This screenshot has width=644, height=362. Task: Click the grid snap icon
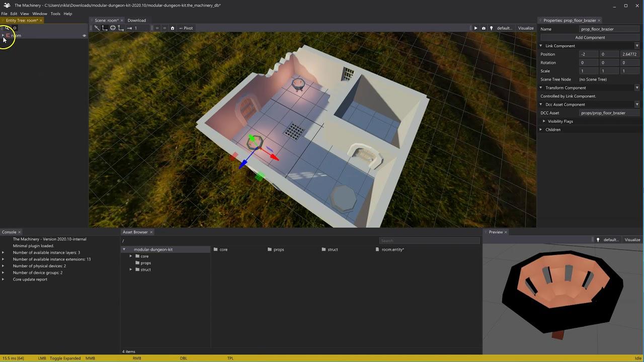(x=129, y=28)
